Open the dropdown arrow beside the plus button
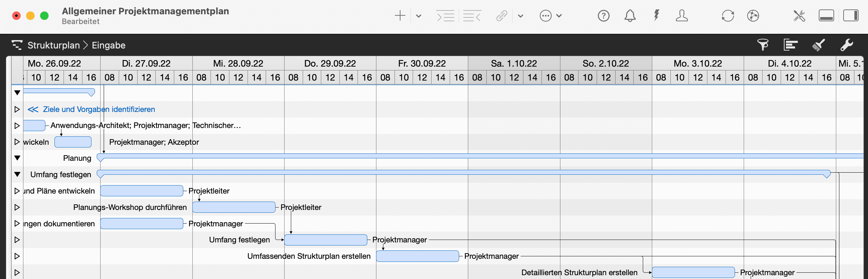This screenshot has height=279, width=868. click(x=419, y=16)
